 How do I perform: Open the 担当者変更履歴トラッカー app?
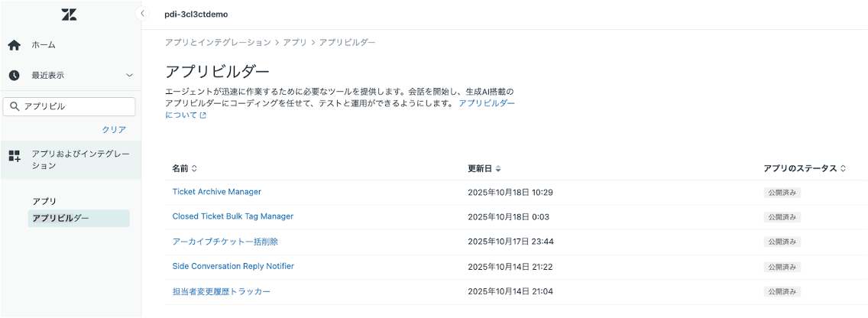tap(222, 291)
